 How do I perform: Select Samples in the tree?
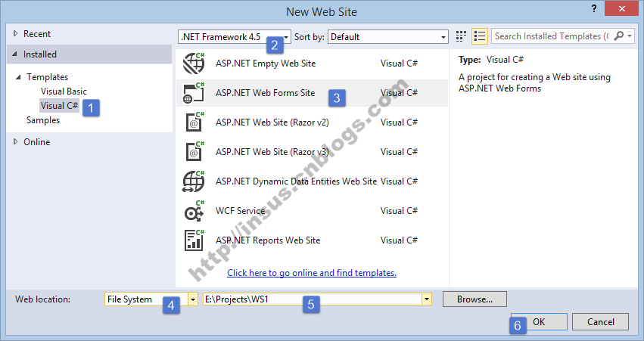(x=43, y=120)
